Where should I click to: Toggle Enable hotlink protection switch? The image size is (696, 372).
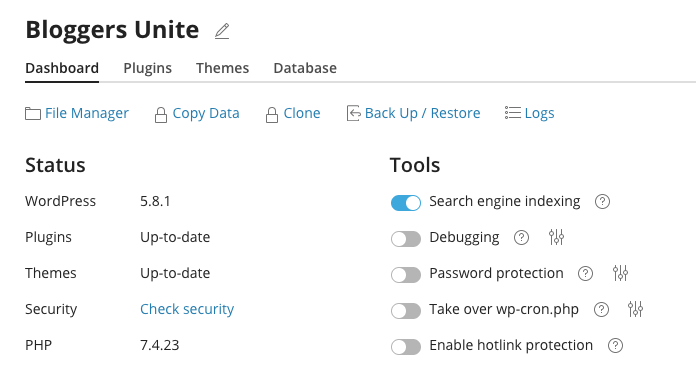pyautogui.click(x=406, y=347)
